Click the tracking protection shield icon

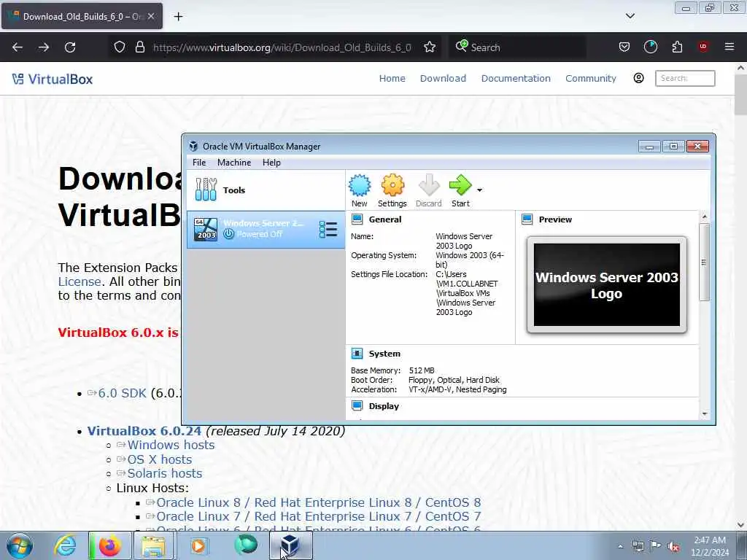tap(120, 47)
